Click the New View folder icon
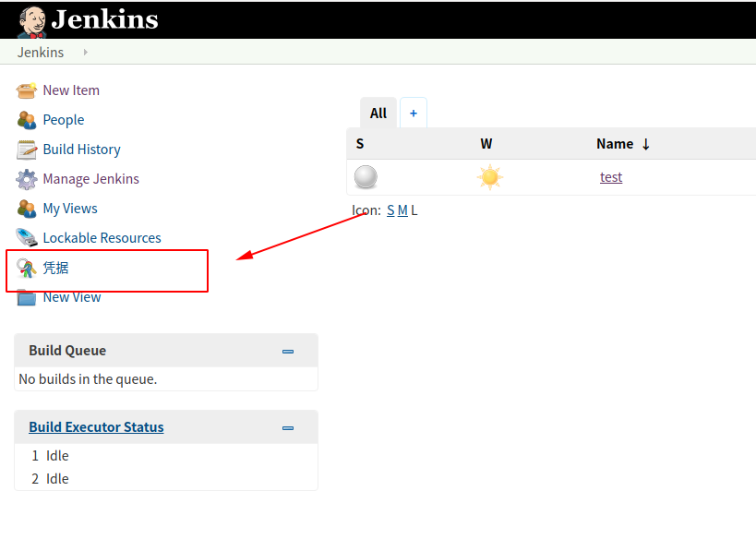The height and width of the screenshot is (539, 756). 26,297
